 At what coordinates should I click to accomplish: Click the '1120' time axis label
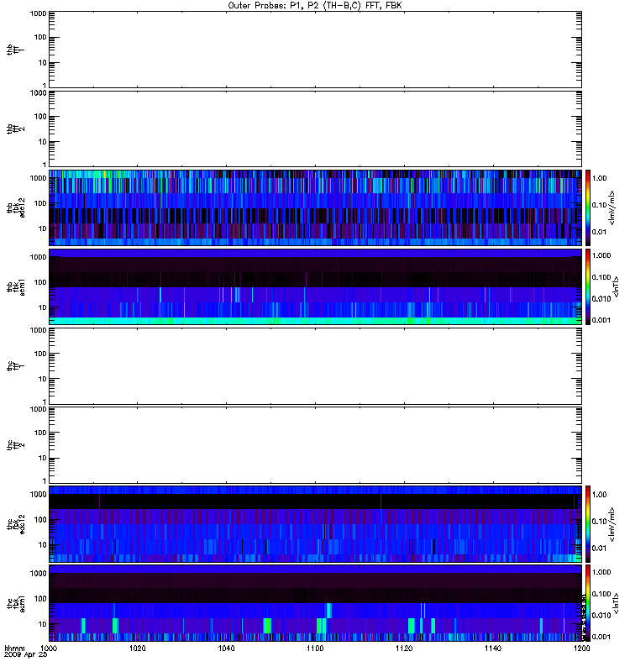(x=404, y=648)
